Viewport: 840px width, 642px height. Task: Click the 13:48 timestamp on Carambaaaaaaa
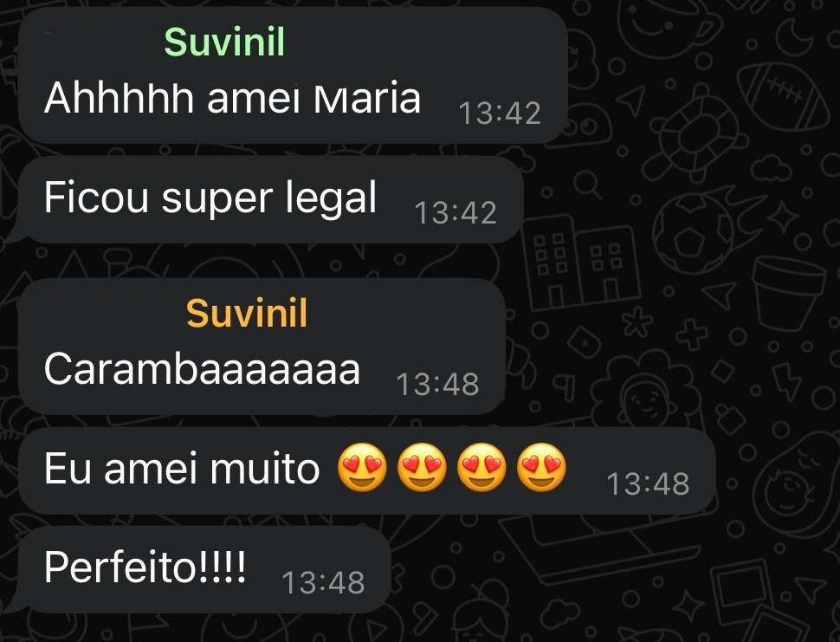[x=437, y=384]
